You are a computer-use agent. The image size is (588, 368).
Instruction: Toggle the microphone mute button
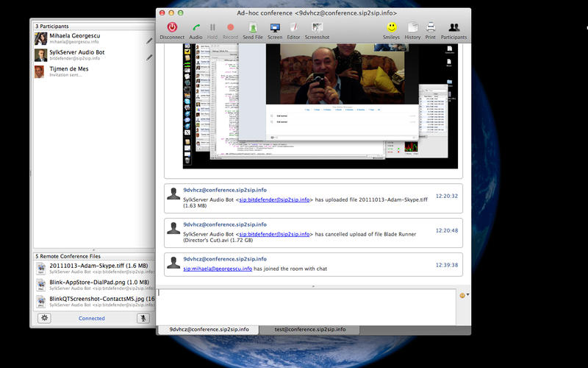click(x=143, y=318)
